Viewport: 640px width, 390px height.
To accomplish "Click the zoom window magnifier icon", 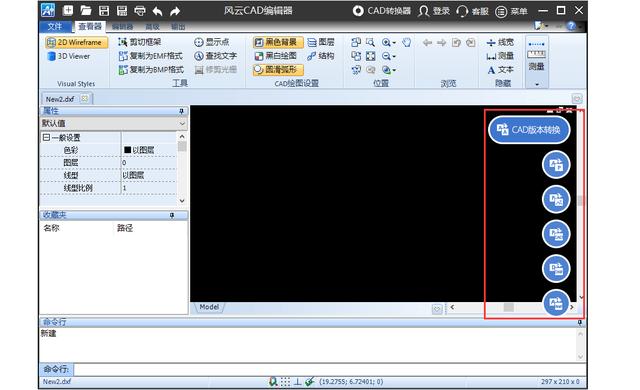I will 370,42.
